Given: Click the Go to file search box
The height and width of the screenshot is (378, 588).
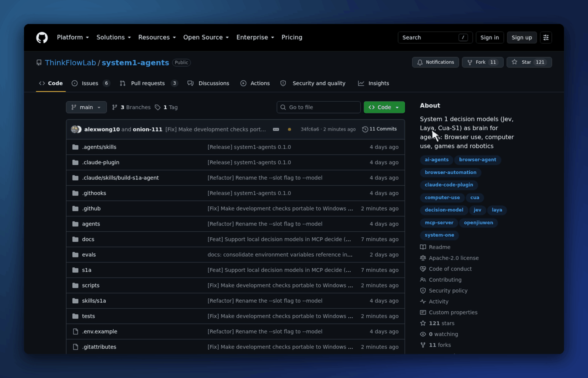Looking at the screenshot, I should pyautogui.click(x=318, y=107).
